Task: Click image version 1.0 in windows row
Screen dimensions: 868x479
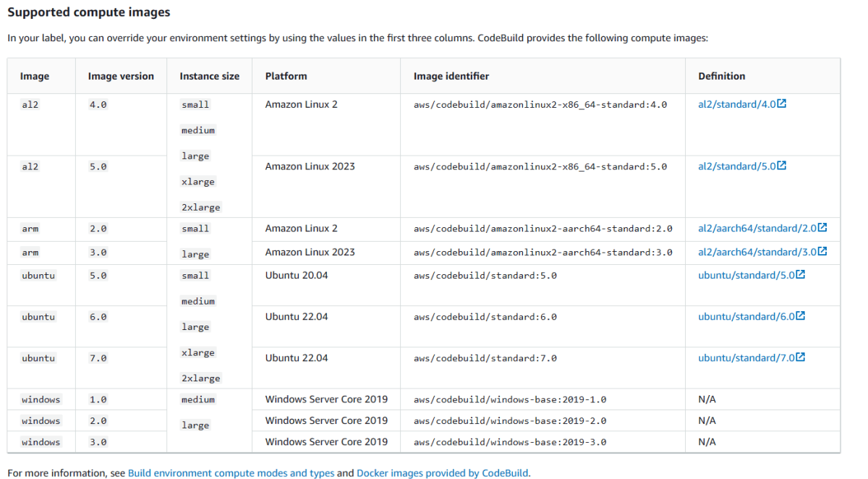Action: [x=98, y=399]
